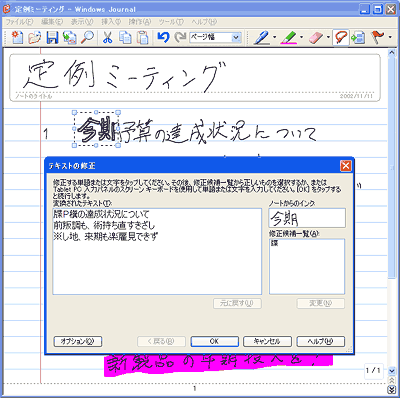This screenshot has height=398, width=400.
Task: Click the New Note toolbar icon
Action: [17, 37]
